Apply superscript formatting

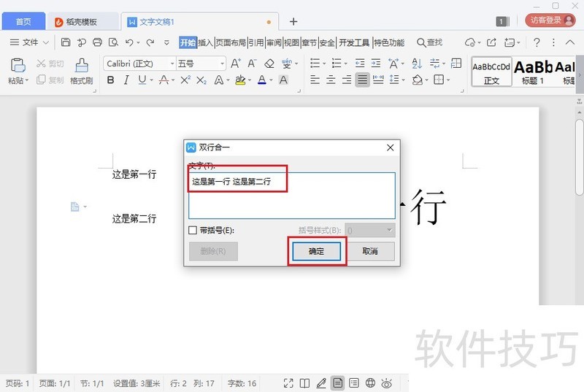pos(185,80)
